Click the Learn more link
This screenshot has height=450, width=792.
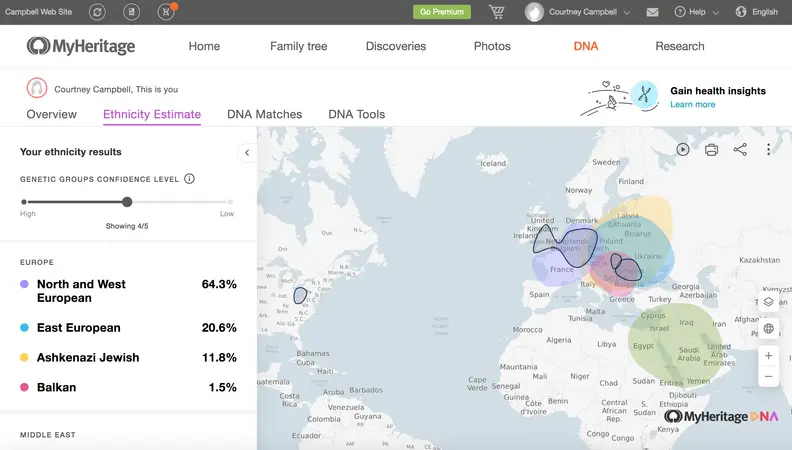point(692,105)
